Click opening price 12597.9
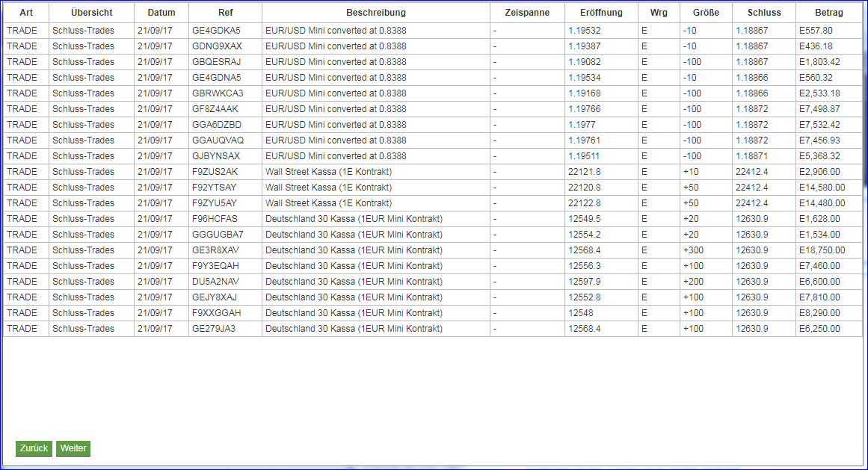The image size is (868, 470). [x=584, y=282]
